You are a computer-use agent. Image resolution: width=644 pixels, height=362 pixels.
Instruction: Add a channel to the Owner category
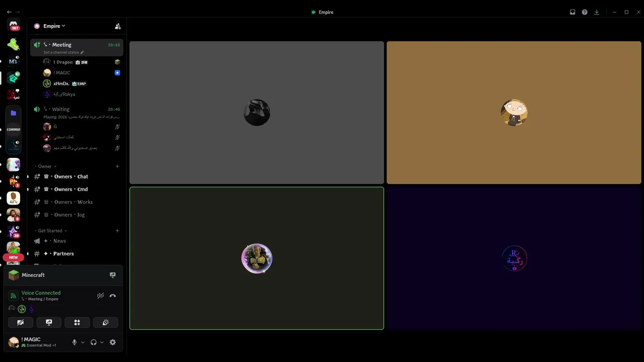coord(117,166)
